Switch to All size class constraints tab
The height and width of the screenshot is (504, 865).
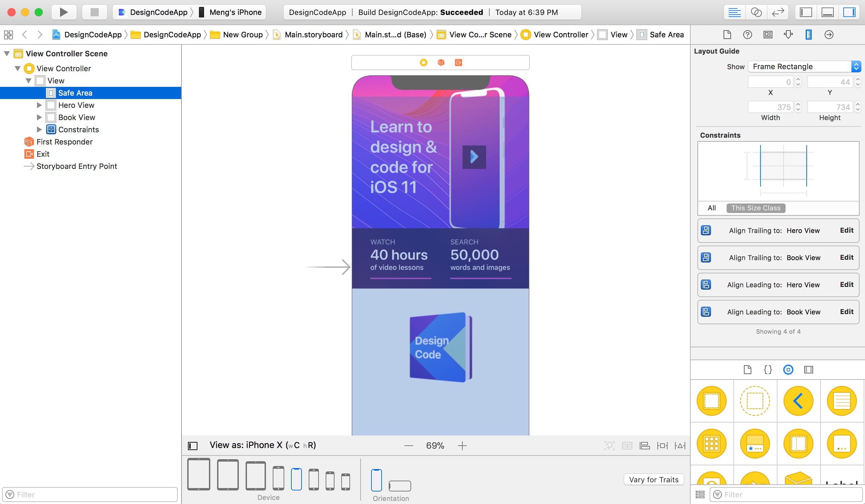[x=711, y=208]
